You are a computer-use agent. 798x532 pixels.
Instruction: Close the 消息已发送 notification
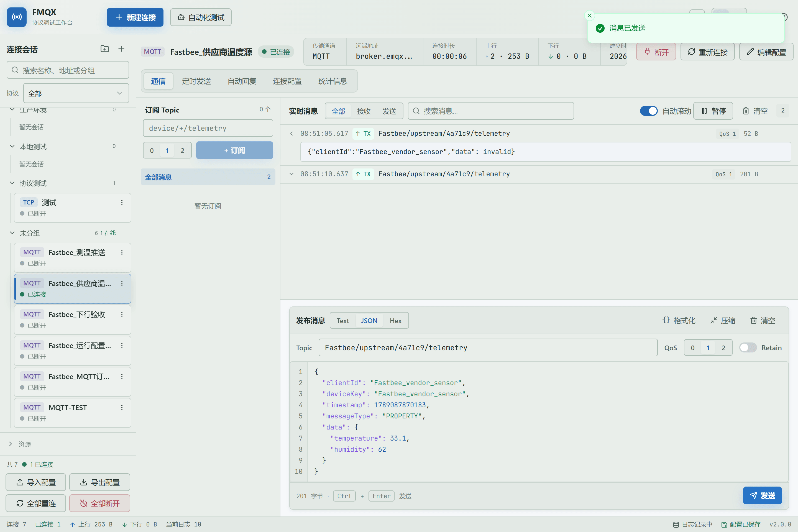(590, 16)
